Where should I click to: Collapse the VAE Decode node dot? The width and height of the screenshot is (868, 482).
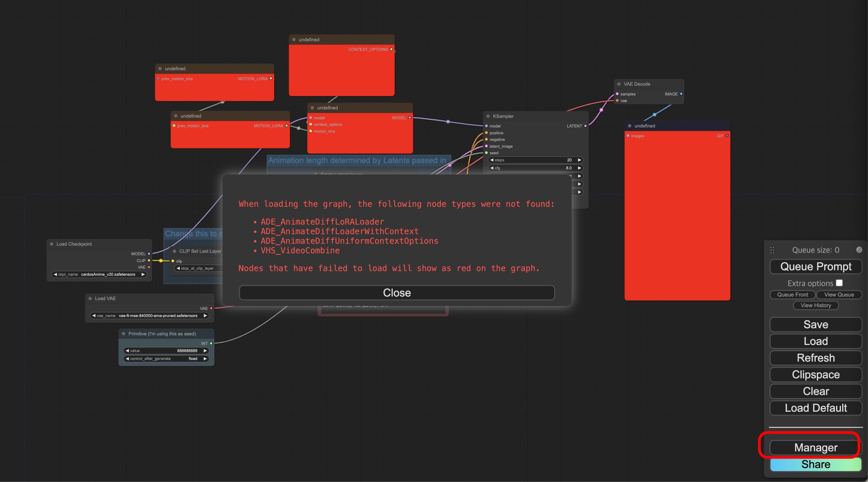click(x=619, y=84)
